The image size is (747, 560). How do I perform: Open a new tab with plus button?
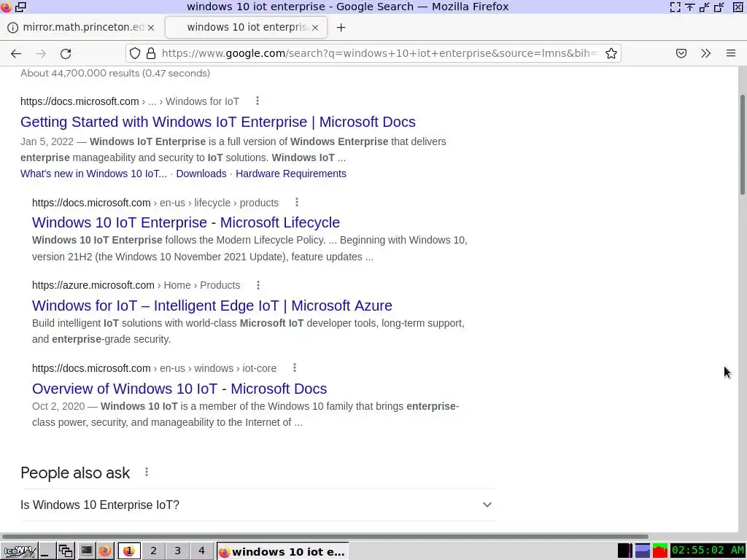(x=341, y=28)
